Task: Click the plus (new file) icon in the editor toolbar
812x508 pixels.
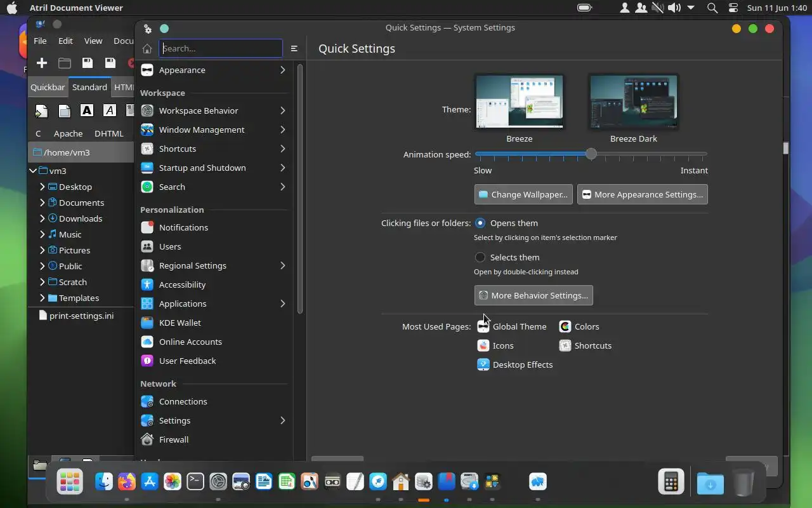Action: tap(42, 63)
